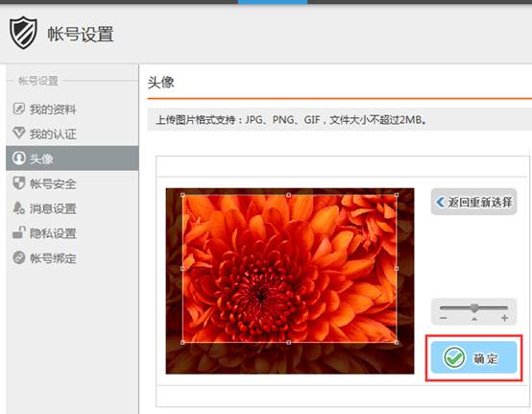Click the 帐号安全 shield icon
This screenshot has width=532, height=414.
[x=19, y=183]
